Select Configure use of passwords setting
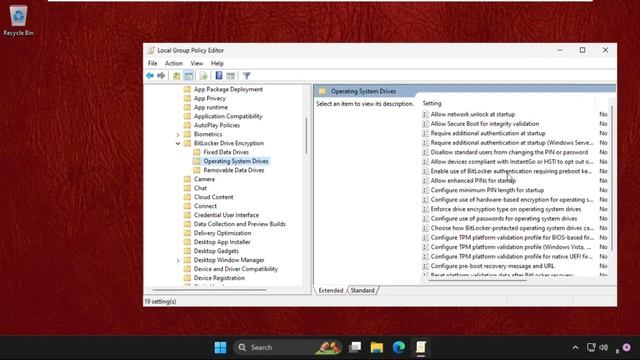640x360 pixels. (x=504, y=218)
